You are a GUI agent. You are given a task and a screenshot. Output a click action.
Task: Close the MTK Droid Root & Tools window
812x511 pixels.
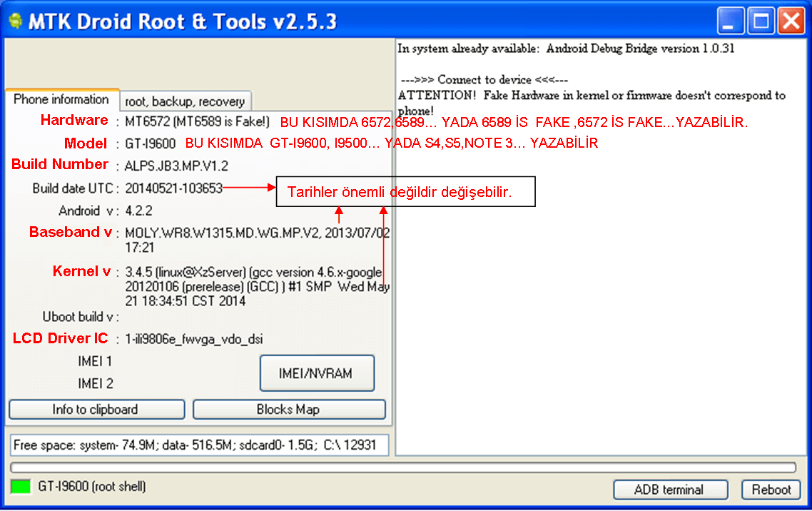click(x=791, y=21)
